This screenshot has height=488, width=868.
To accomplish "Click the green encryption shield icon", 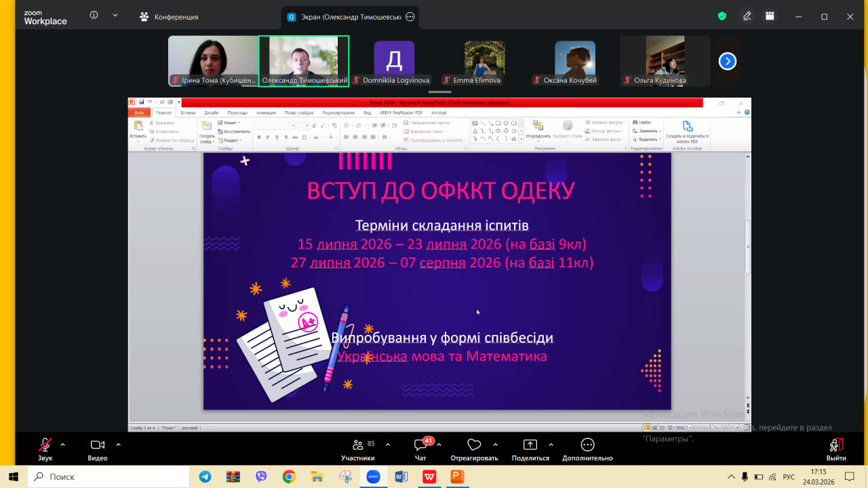I will [x=722, y=16].
